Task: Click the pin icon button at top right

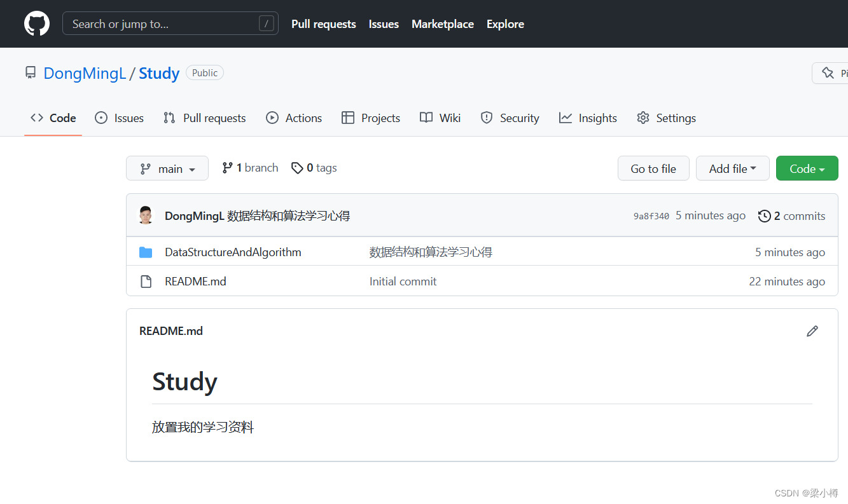Action: (830, 73)
